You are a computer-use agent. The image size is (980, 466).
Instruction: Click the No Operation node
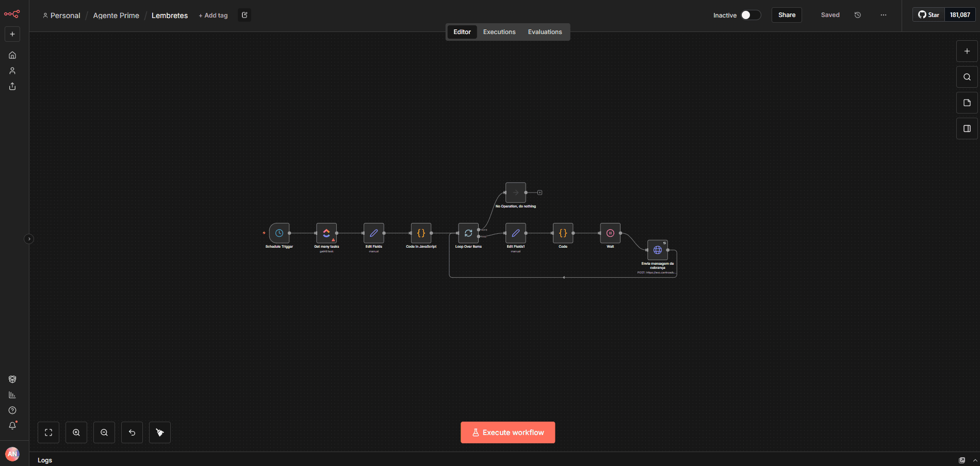515,192
